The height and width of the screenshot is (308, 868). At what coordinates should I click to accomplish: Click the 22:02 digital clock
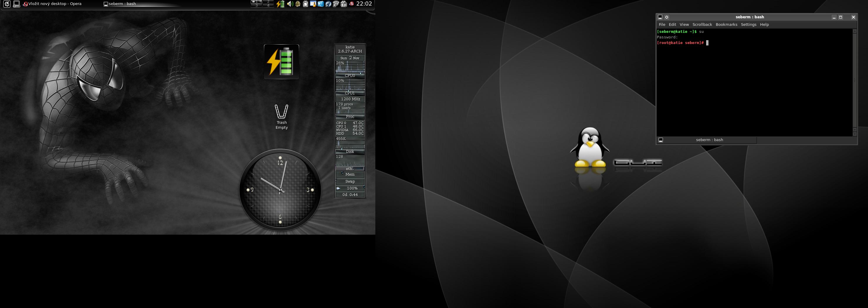coord(364,4)
